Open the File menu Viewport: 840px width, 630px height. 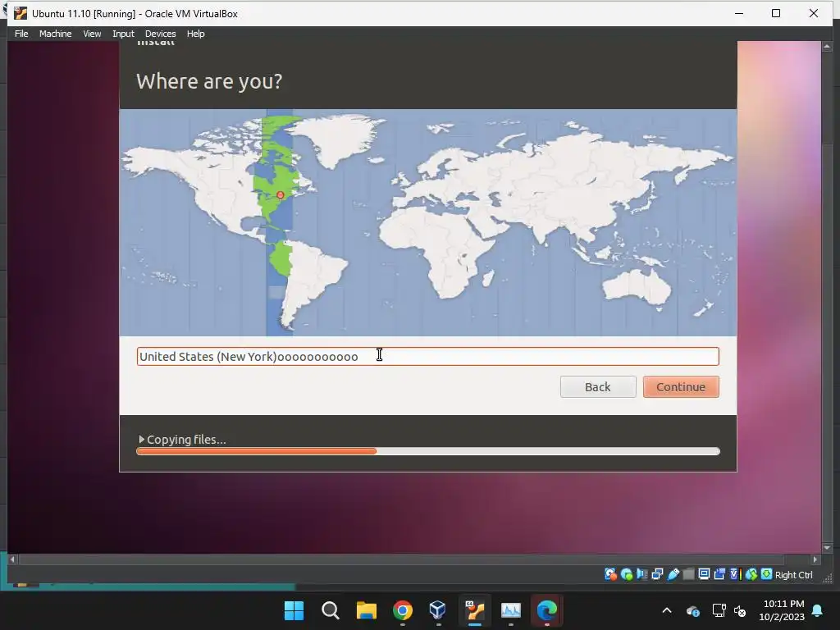21,34
